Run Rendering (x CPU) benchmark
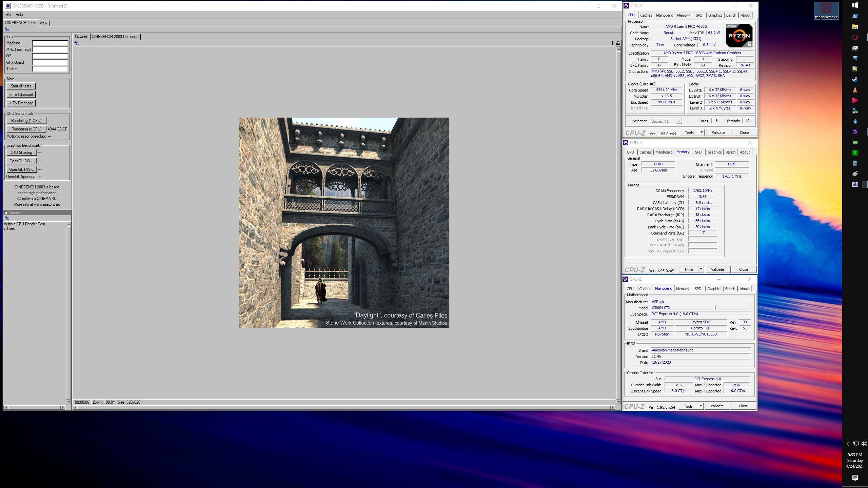This screenshot has height=488, width=868. (26, 129)
